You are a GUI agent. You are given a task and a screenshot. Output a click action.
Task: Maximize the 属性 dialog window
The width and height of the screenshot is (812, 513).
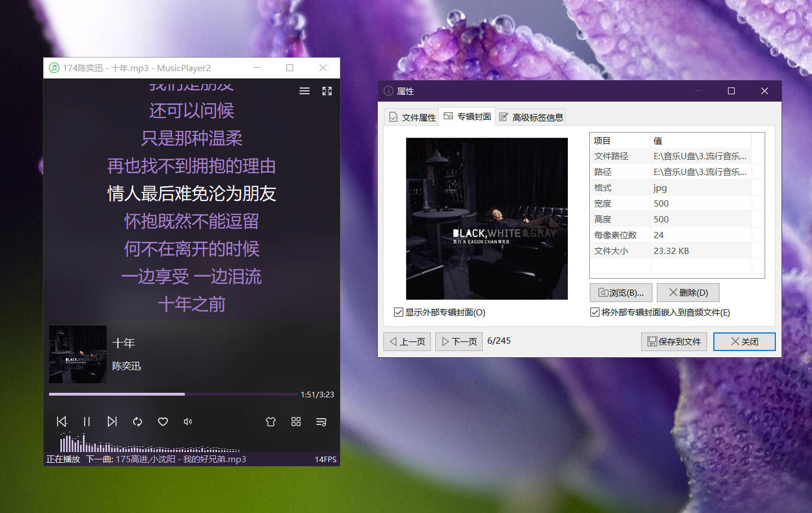(731, 91)
